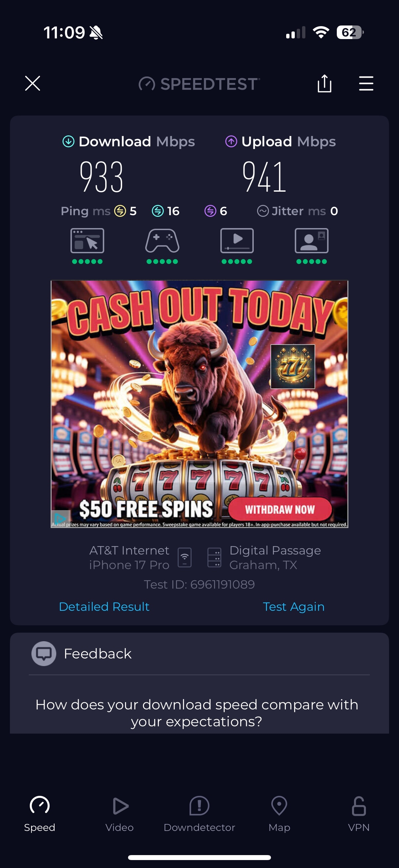The height and width of the screenshot is (868, 399).
Task: Open the hamburger menu
Action: coord(366,83)
